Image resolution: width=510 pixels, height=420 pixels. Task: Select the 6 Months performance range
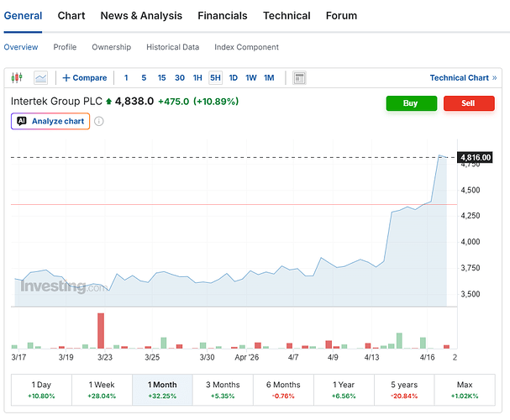point(283,390)
